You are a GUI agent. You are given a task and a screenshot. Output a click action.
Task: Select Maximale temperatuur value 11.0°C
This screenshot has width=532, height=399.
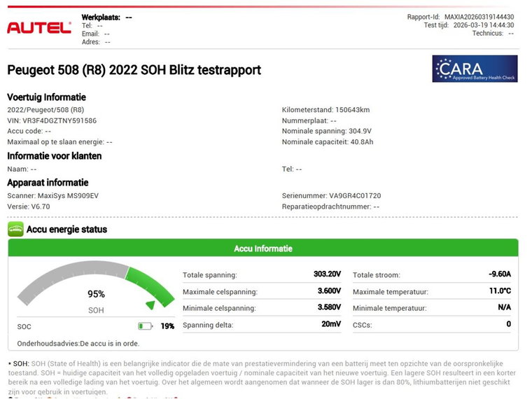click(x=500, y=290)
